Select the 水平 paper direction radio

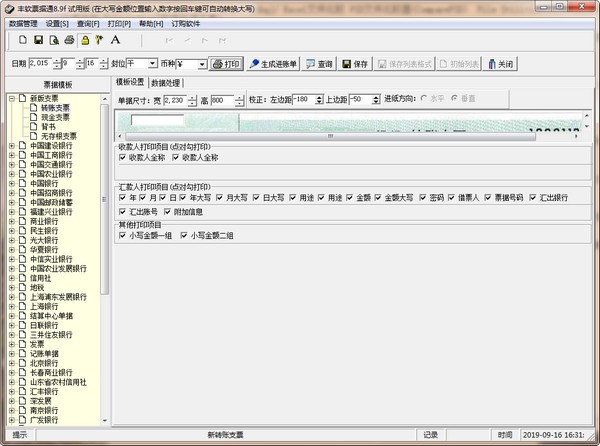click(x=423, y=98)
